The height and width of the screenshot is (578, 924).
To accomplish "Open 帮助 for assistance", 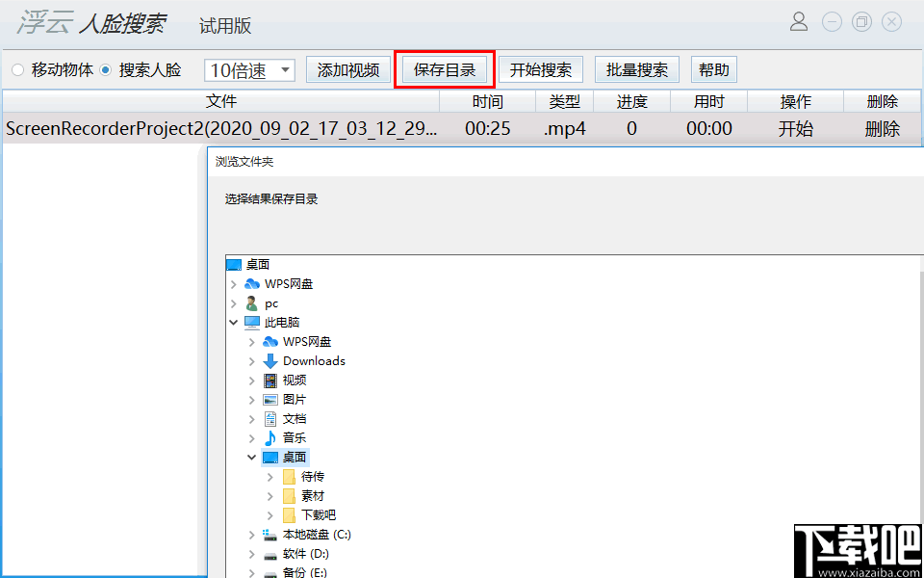I will click(713, 68).
